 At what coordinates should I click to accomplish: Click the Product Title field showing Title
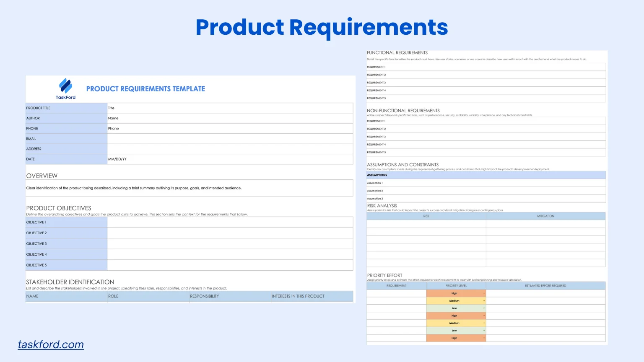click(x=230, y=108)
